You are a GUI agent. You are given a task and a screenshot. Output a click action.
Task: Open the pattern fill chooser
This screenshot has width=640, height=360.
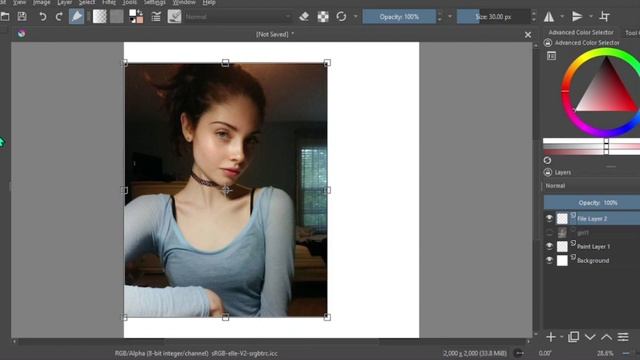tap(117, 17)
